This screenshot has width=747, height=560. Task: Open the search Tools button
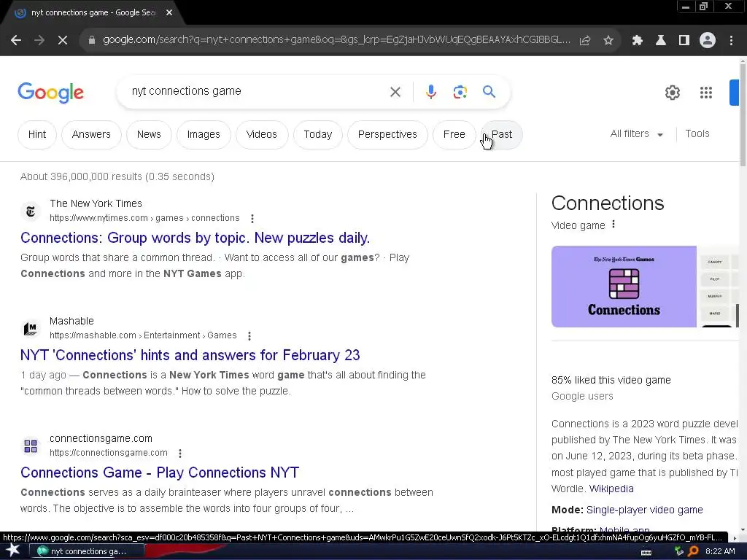pyautogui.click(x=697, y=134)
